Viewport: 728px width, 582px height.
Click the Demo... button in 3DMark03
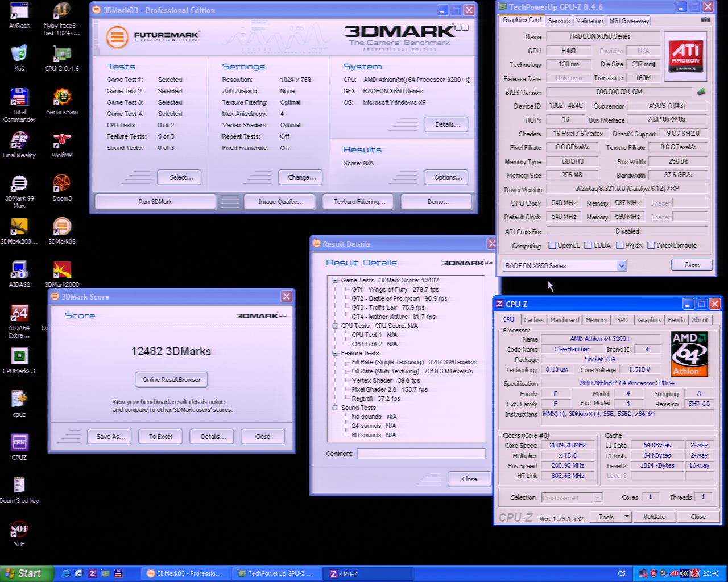(x=438, y=202)
